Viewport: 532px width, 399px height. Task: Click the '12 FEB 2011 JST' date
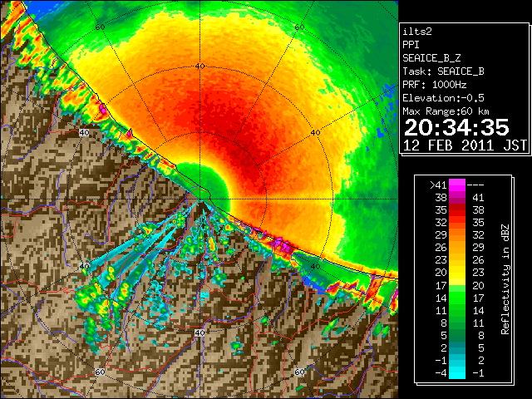pyautogui.click(x=465, y=145)
